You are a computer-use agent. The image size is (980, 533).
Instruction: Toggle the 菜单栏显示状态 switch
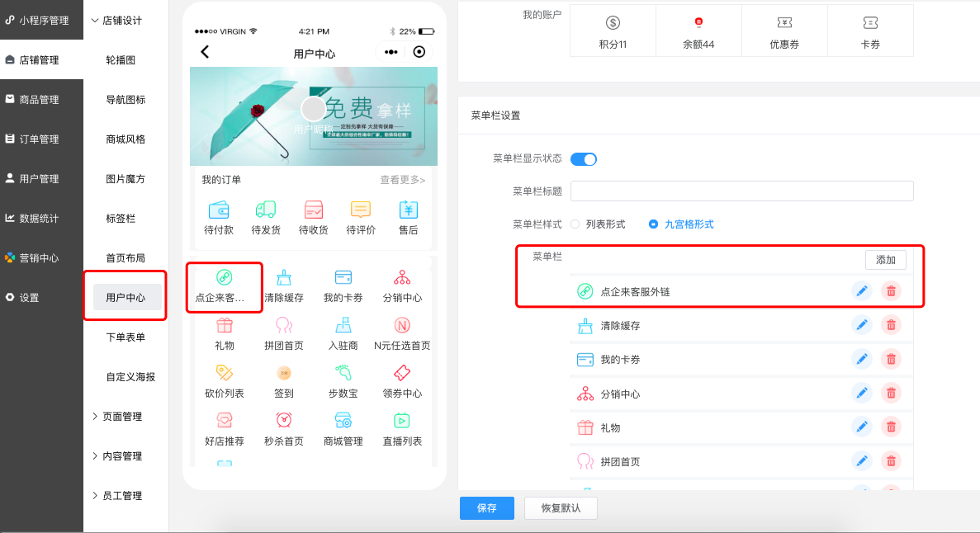pos(584,159)
